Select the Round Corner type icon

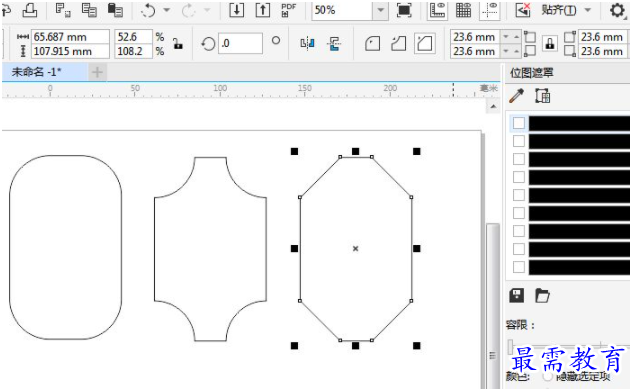pyautogui.click(x=372, y=43)
